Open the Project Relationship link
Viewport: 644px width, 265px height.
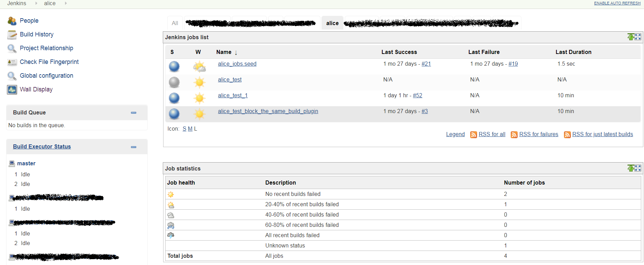pos(47,48)
